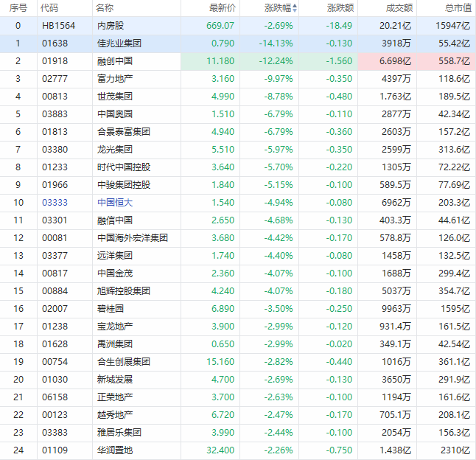Screen dimensions: 476x460
Task: Select 越秀地产 stock name
Action: [115, 415]
